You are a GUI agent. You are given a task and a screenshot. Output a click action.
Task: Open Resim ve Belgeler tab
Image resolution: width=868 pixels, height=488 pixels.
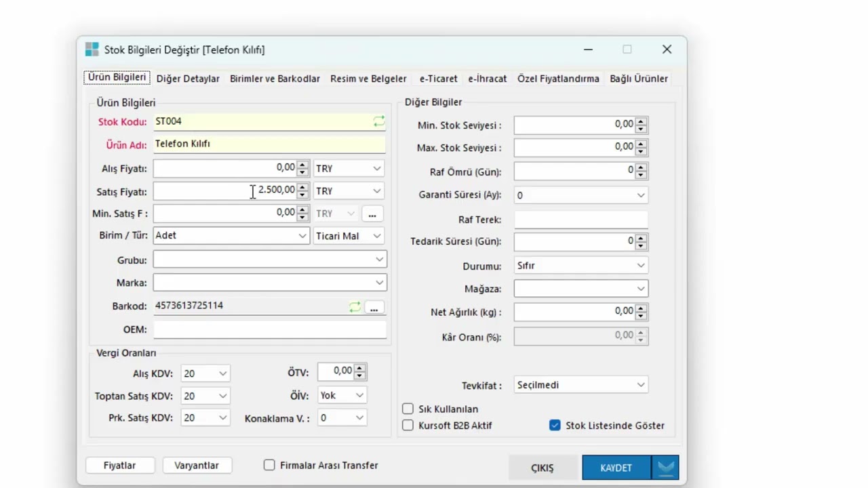point(368,79)
